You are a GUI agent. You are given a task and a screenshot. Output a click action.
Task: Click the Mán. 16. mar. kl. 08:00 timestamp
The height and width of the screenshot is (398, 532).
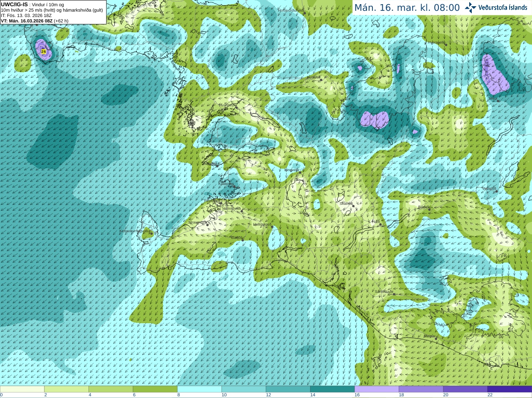(407, 8)
